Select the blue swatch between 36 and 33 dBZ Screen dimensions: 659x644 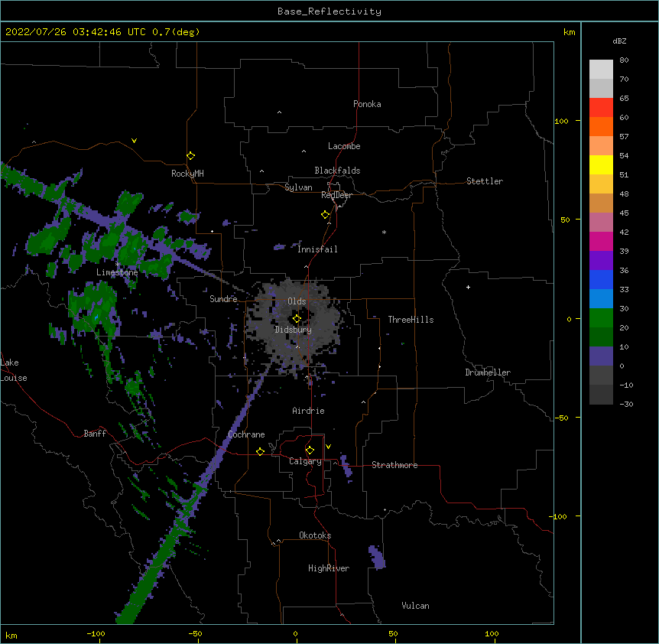(601, 279)
